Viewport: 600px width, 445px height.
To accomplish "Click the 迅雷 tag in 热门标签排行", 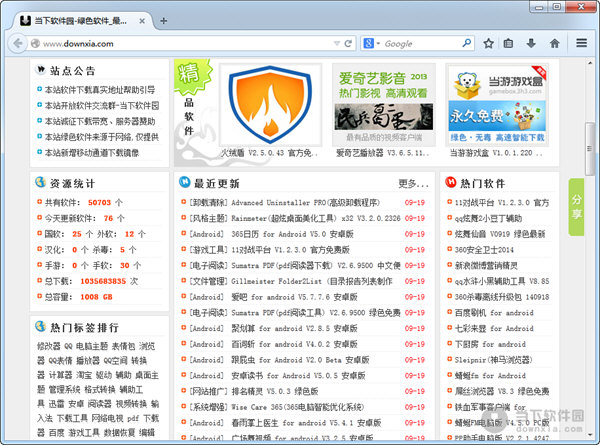I will coord(57,404).
